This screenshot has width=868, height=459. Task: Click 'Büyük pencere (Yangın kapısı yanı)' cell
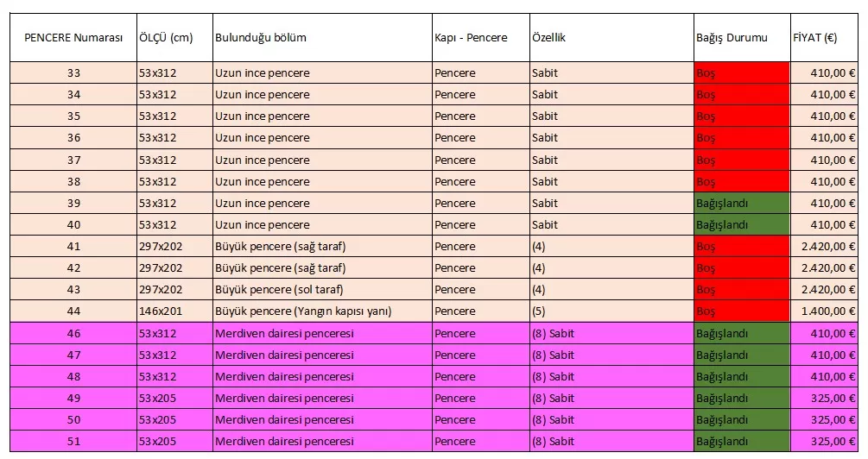point(303,311)
